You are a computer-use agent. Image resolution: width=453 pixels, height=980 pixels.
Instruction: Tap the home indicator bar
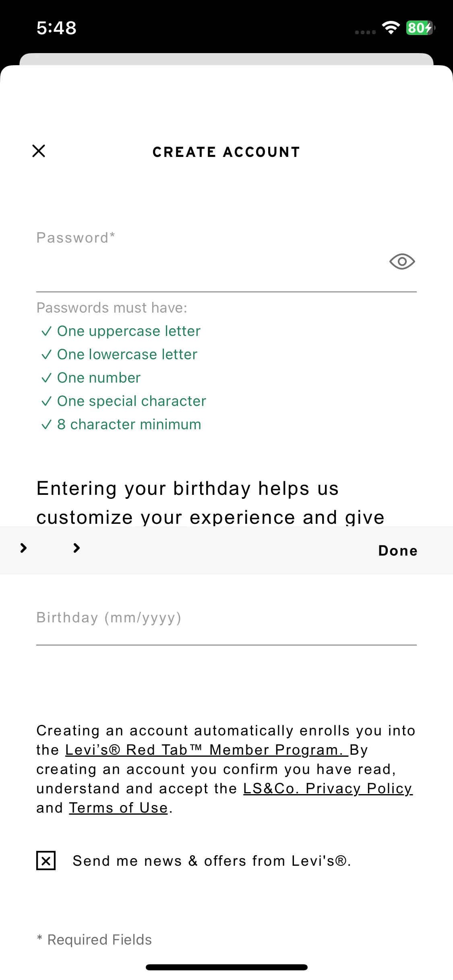point(226,967)
